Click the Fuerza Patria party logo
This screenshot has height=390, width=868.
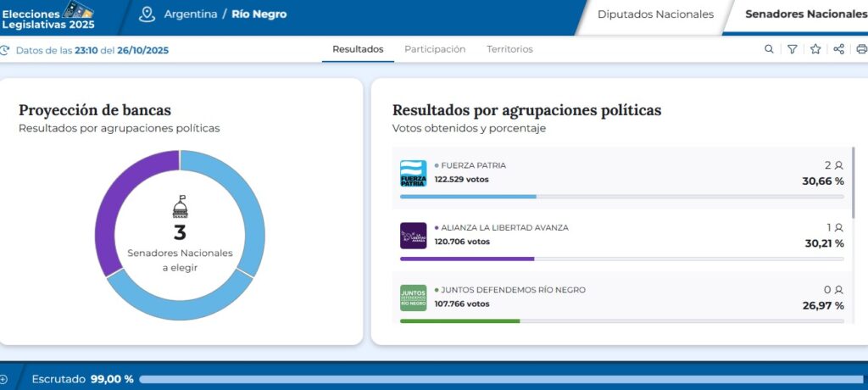413,174
